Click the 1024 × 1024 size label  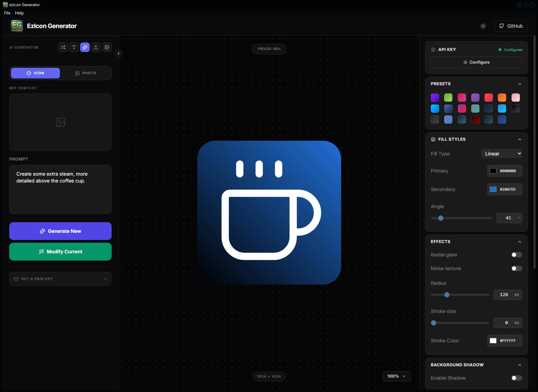269,376
